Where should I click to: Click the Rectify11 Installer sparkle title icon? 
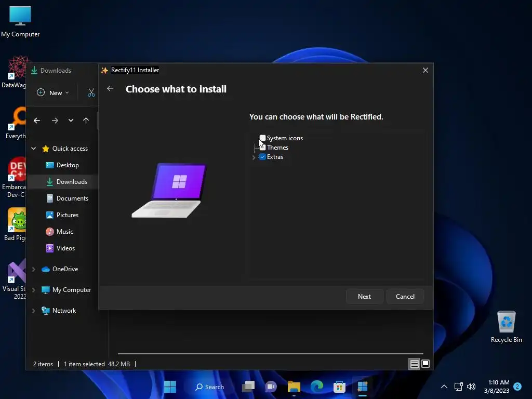pyautogui.click(x=104, y=70)
